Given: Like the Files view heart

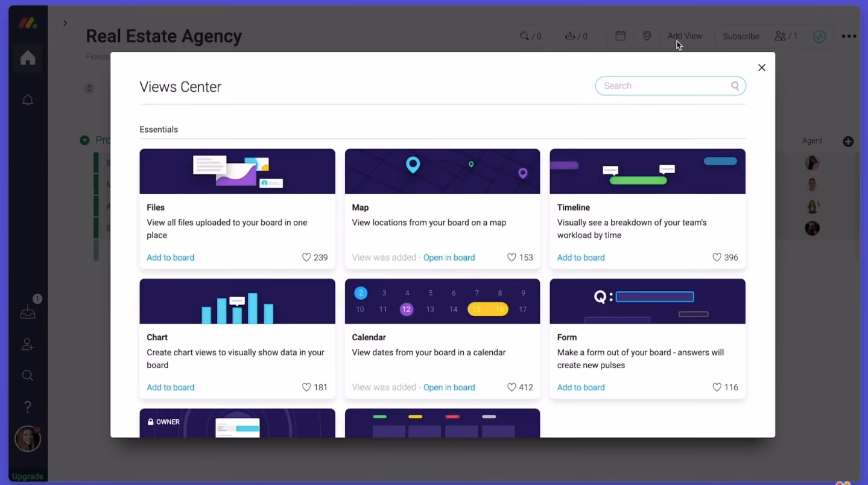Looking at the screenshot, I should 306,258.
